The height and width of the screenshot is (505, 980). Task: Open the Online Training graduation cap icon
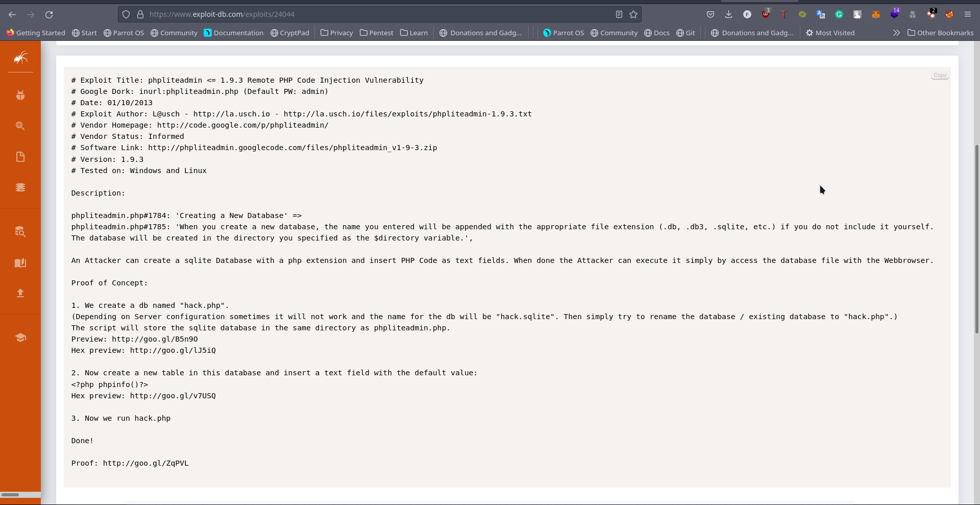pos(20,338)
